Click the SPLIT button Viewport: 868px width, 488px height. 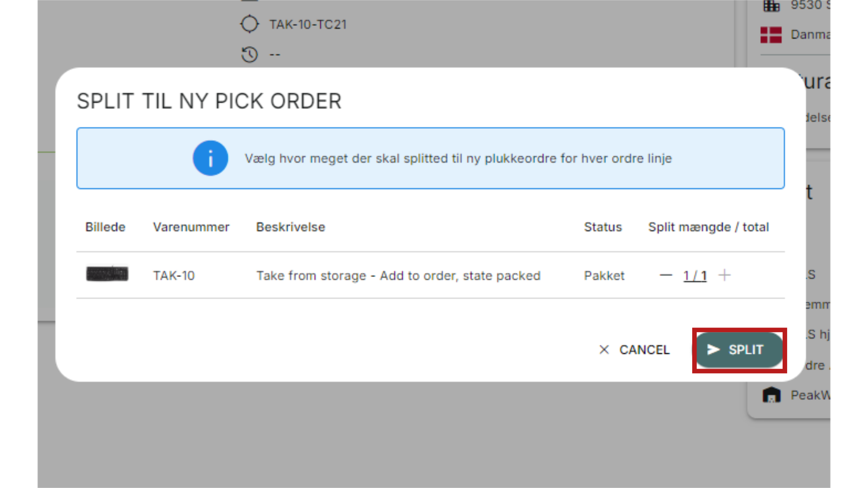click(x=739, y=350)
